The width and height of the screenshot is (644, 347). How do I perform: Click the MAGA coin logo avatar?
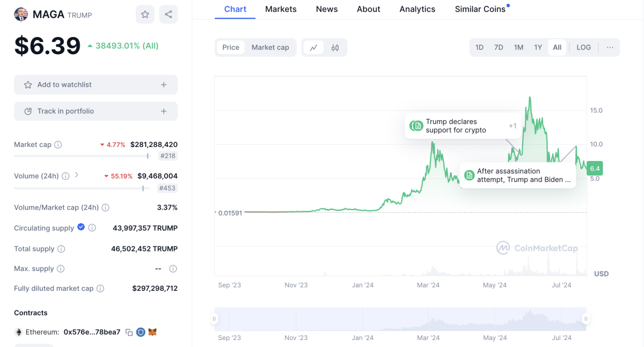pyautogui.click(x=21, y=14)
